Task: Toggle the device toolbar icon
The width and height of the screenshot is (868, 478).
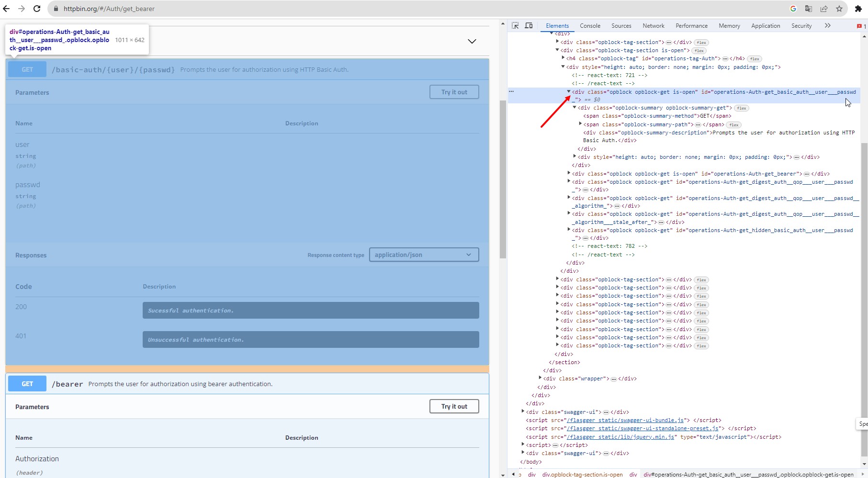Action: click(529, 26)
